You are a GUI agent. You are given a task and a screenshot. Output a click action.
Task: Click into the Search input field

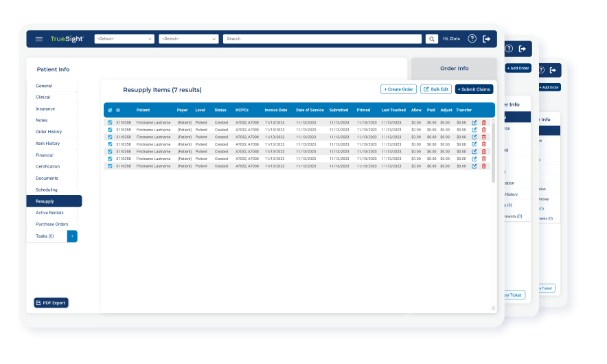(322, 38)
